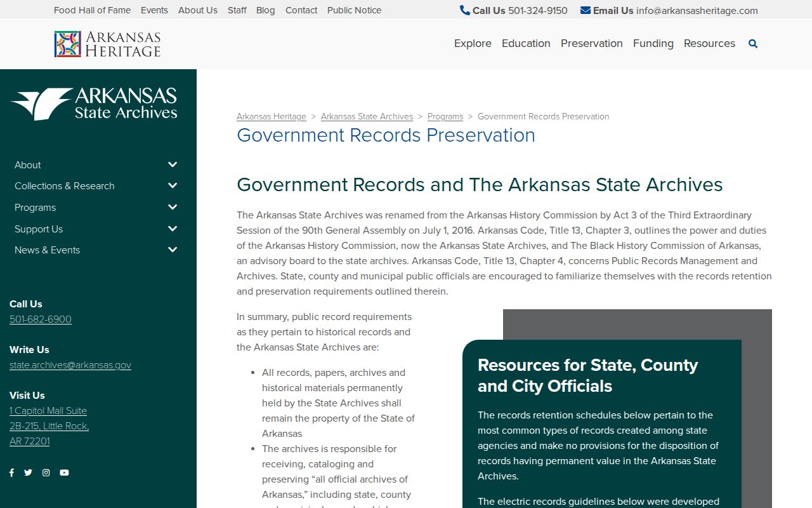Click the envelope icon beside Email Us
The image size is (812, 508).
[x=586, y=10]
